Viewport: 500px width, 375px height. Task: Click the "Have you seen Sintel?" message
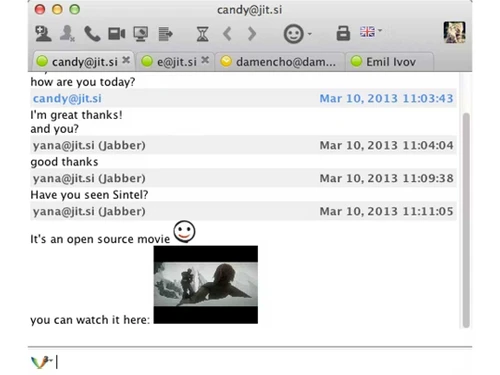(x=89, y=195)
